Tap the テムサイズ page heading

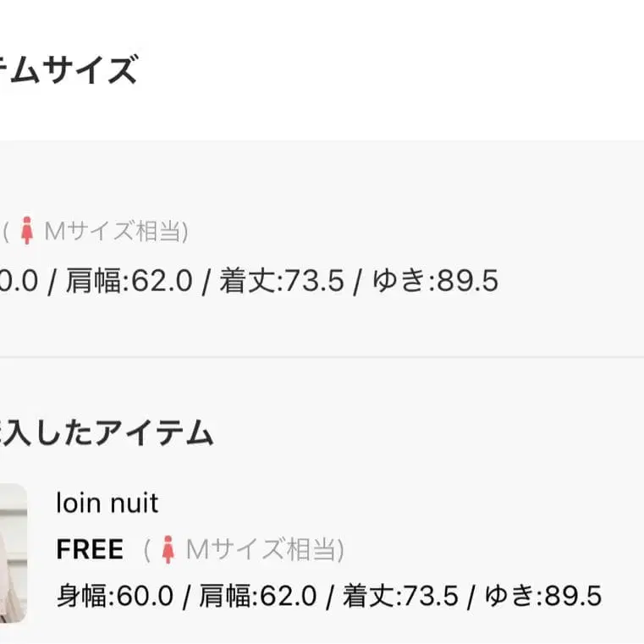[68, 71]
